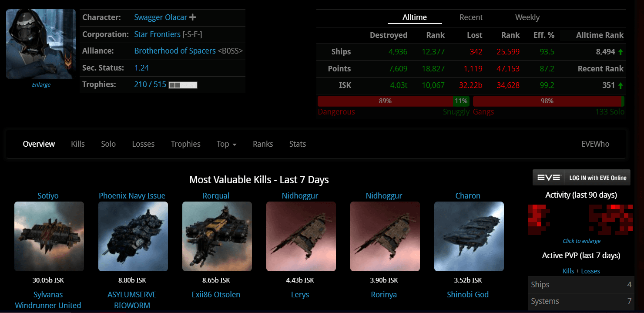Open ASYLUMSERVE BIOWORM victim link
Image resolution: width=644 pixels, height=313 pixels.
pyautogui.click(x=132, y=300)
